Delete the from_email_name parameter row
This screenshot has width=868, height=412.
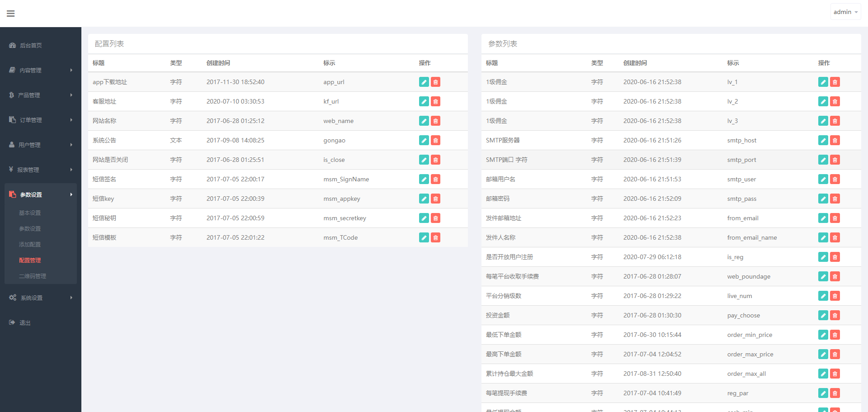pyautogui.click(x=835, y=237)
